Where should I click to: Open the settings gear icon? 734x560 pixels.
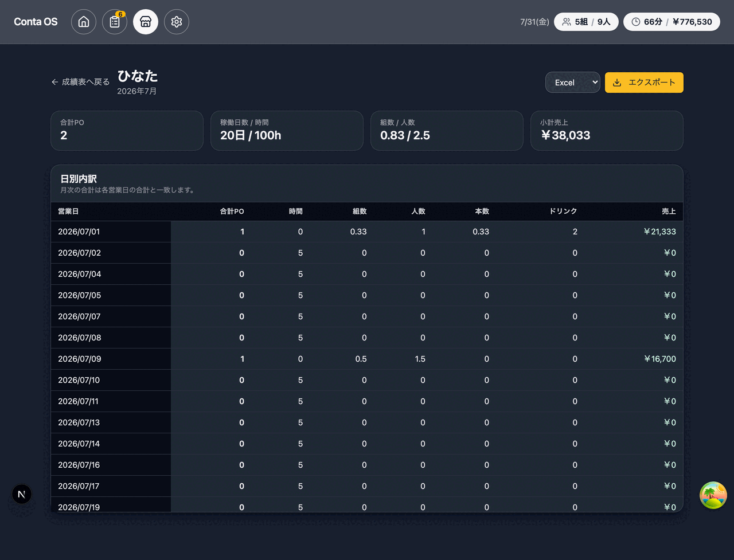tap(177, 22)
